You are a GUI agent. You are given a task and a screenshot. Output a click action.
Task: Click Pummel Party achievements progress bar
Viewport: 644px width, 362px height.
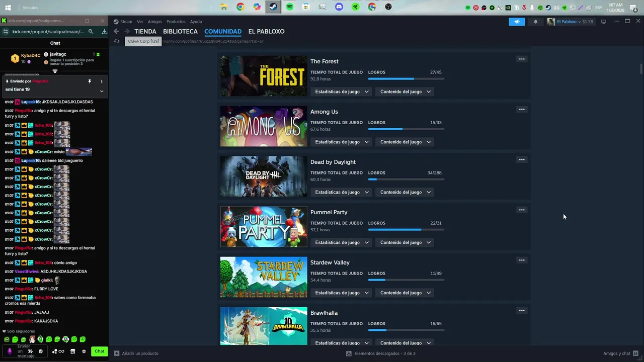pyautogui.click(x=406, y=230)
